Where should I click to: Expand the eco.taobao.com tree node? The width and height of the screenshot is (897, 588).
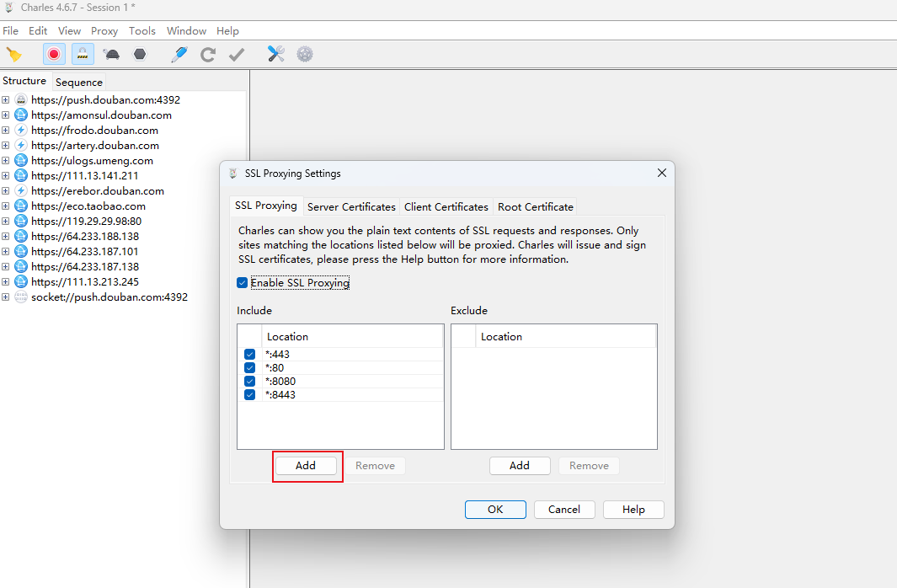click(x=6, y=206)
